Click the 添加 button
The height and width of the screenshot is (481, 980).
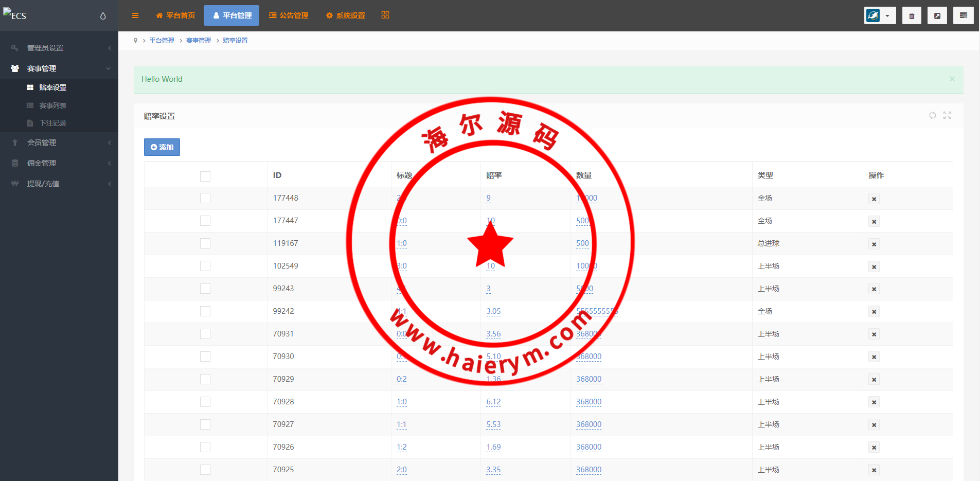(x=162, y=147)
